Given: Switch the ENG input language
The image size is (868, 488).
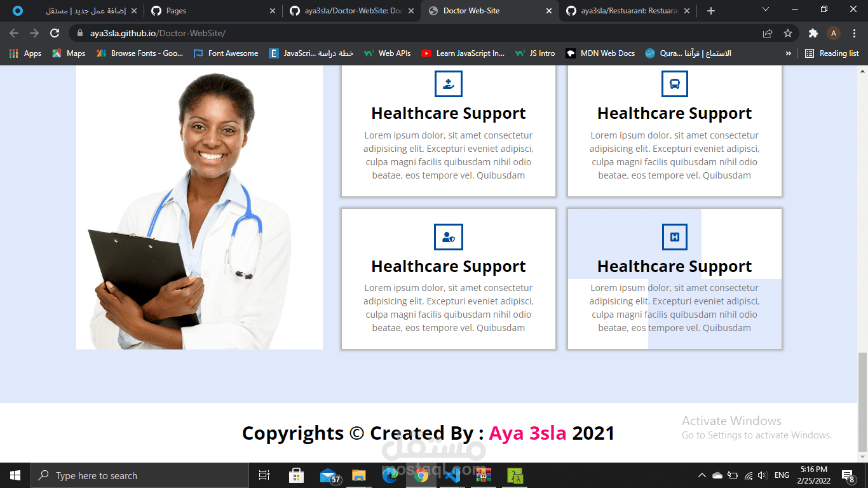Looking at the screenshot, I should click(782, 475).
